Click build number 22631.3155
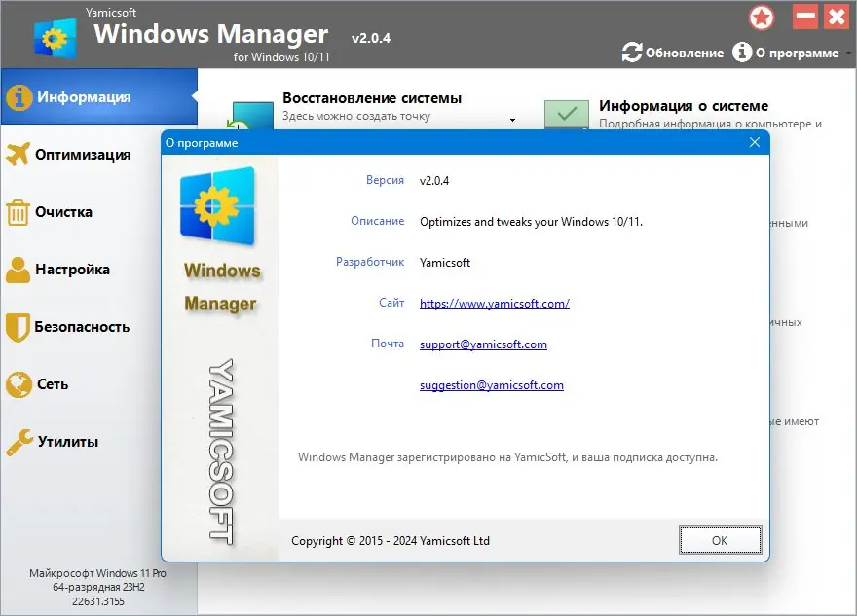This screenshot has height=616, width=857. pos(97,601)
